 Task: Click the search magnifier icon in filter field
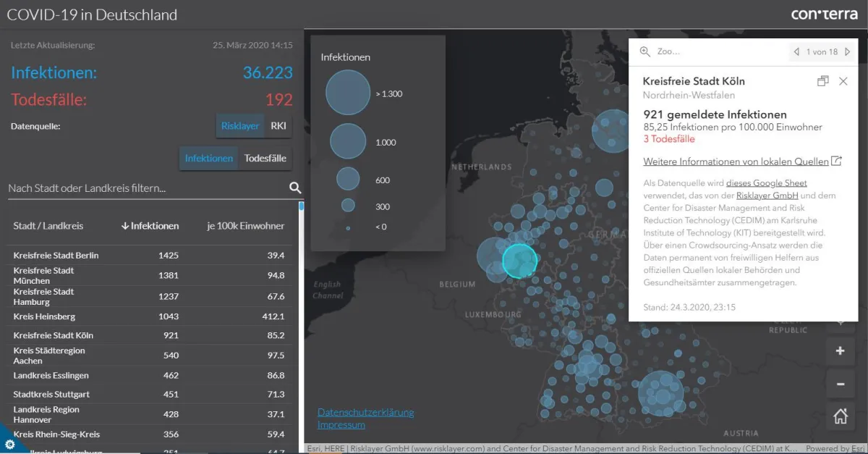tap(295, 188)
